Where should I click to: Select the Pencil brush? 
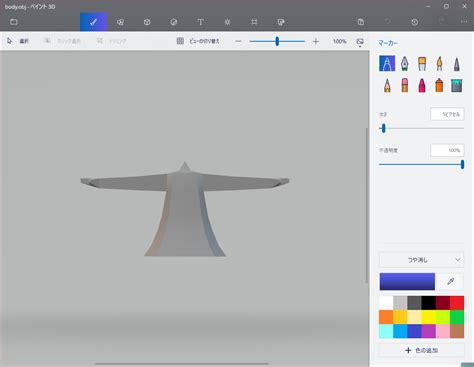pyautogui.click(x=387, y=85)
